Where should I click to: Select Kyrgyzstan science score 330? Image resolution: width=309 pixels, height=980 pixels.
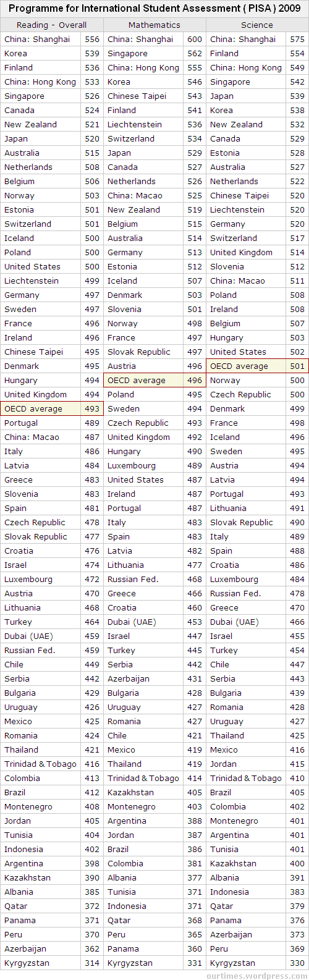point(297,963)
